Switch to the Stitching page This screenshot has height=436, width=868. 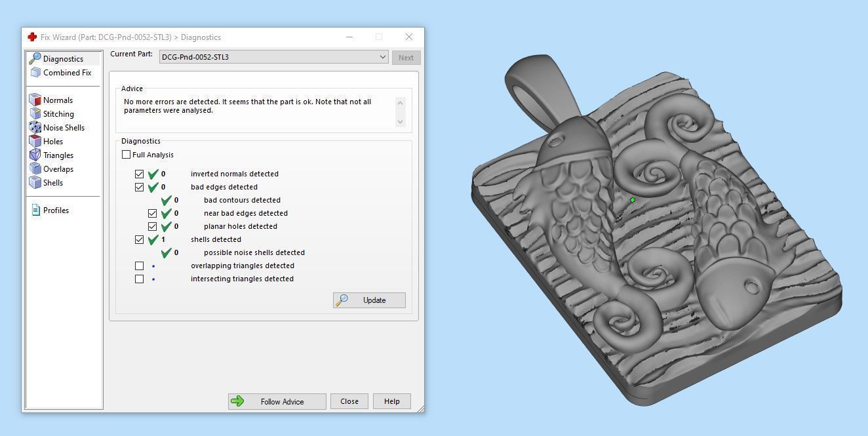(x=58, y=114)
